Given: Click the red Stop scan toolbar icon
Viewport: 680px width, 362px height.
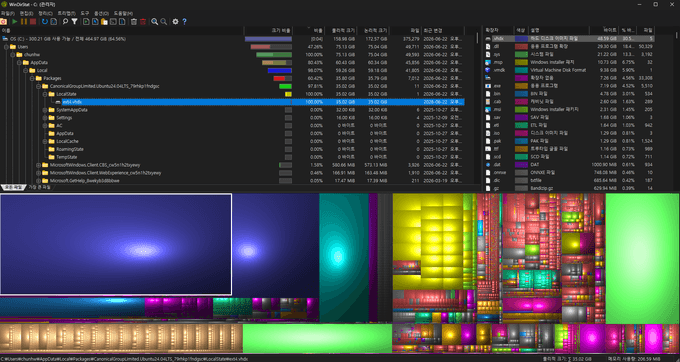Looking at the screenshot, I should (x=33, y=21).
